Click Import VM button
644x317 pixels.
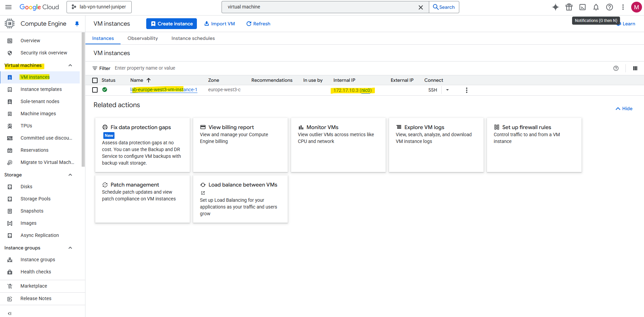[220, 24]
